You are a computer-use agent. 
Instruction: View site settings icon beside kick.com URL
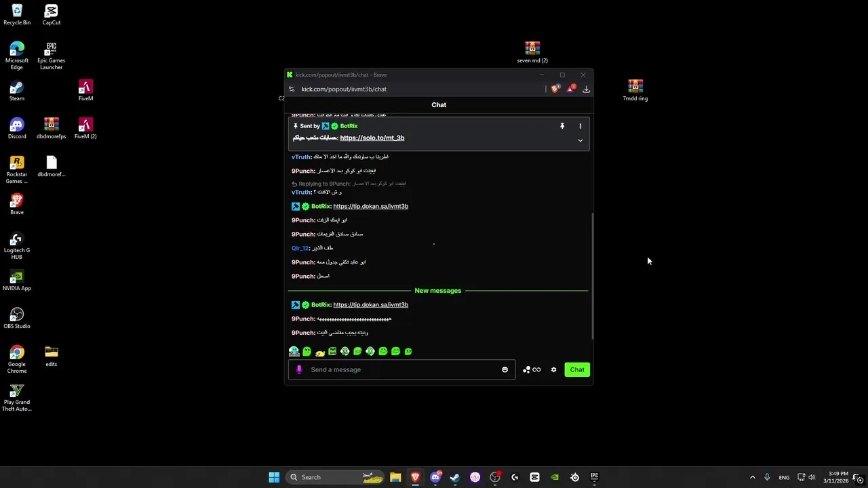click(x=292, y=89)
